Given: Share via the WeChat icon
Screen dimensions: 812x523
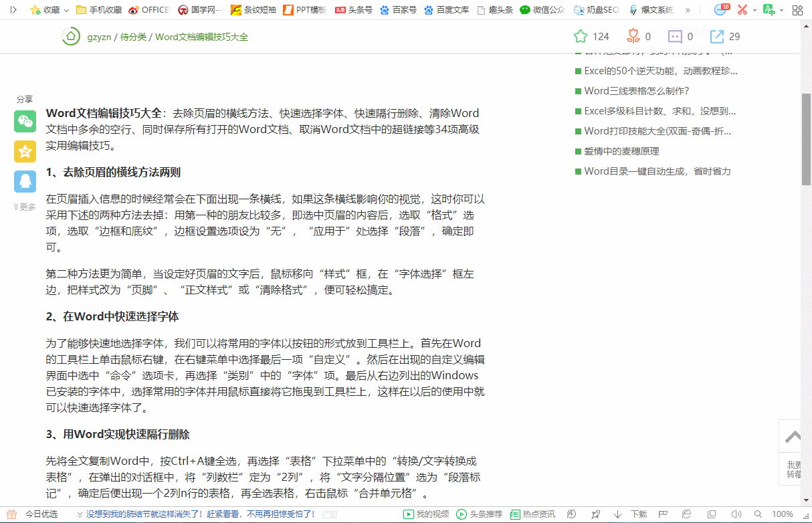Looking at the screenshot, I should (x=25, y=121).
